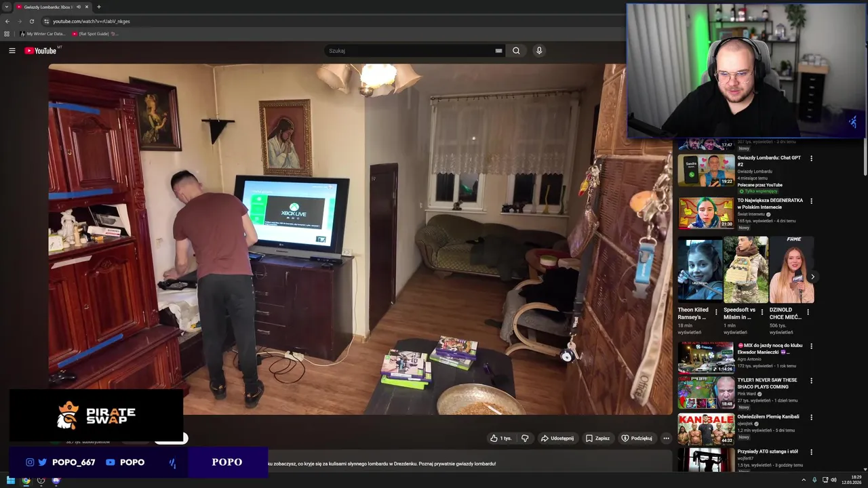Open the purple Discord-like taskbar app

56,481
